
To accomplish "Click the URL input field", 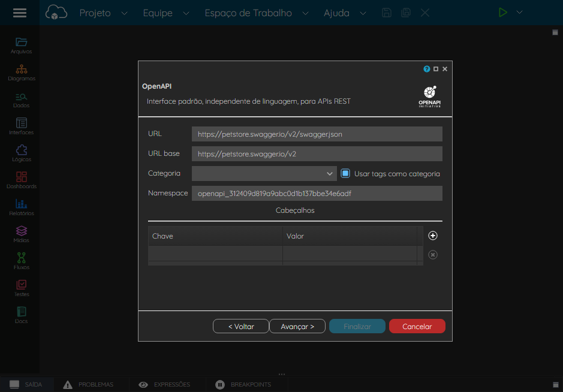I will coord(317,134).
